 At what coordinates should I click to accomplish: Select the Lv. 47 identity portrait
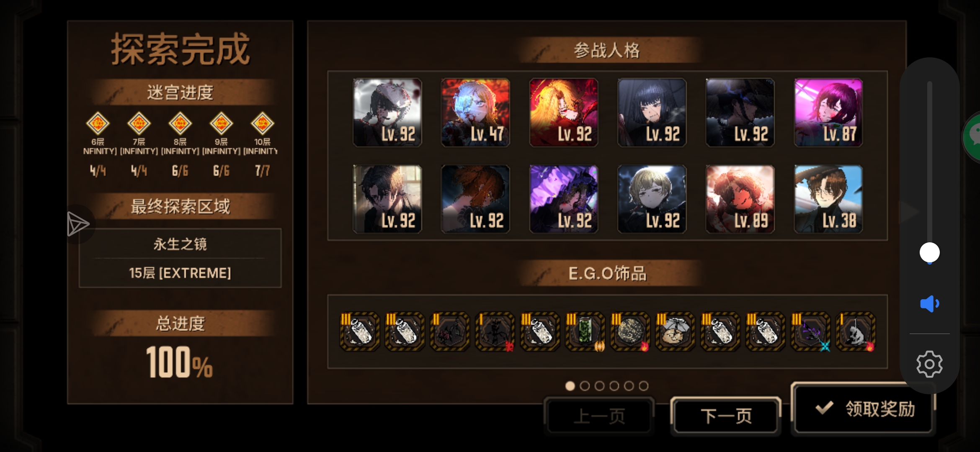pyautogui.click(x=475, y=112)
